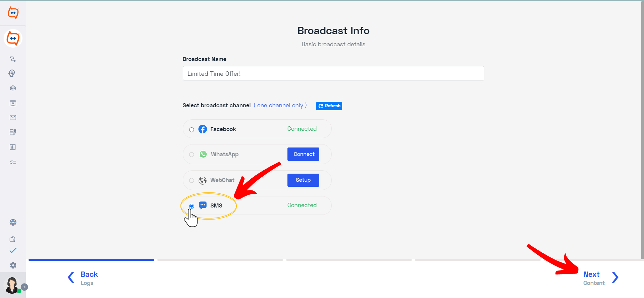
Task: Select the Facebook channel radio button
Action: click(x=192, y=130)
